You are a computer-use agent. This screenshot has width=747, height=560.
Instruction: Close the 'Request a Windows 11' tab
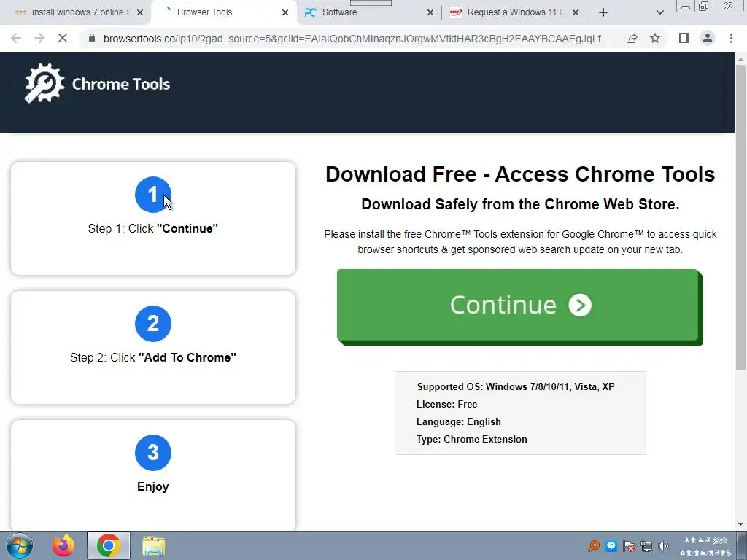click(x=576, y=12)
